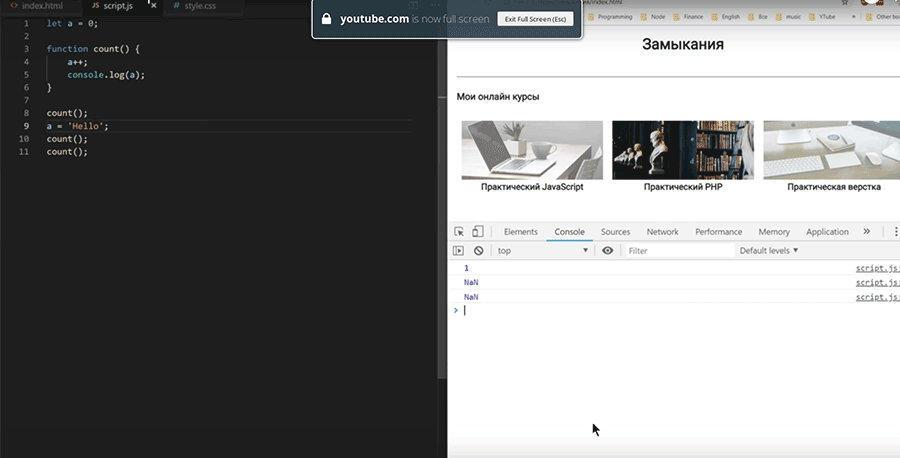Open script.js link beside second NaN output
900x458 pixels.
[x=878, y=297]
